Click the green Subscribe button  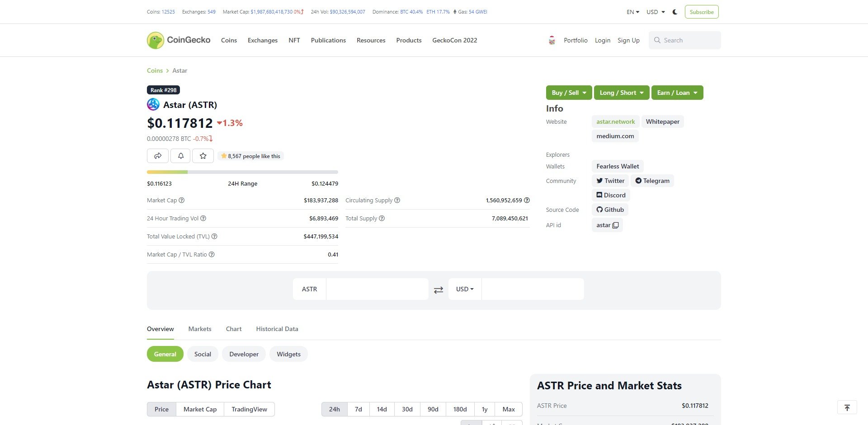coord(701,12)
